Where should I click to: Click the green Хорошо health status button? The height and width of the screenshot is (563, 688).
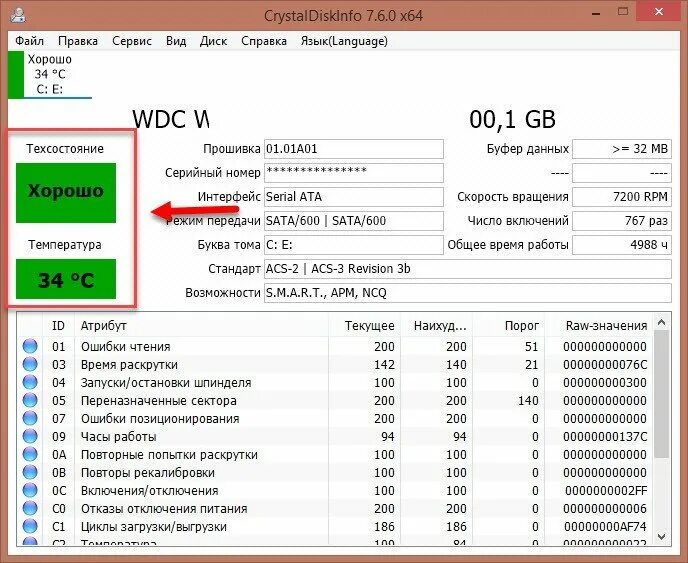pyautogui.click(x=66, y=193)
